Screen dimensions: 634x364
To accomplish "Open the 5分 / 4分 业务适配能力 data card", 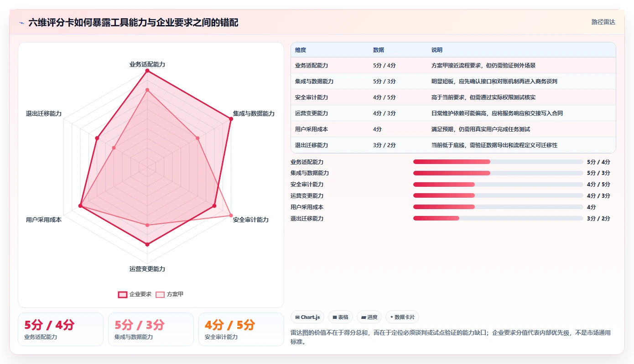I will (x=61, y=329).
